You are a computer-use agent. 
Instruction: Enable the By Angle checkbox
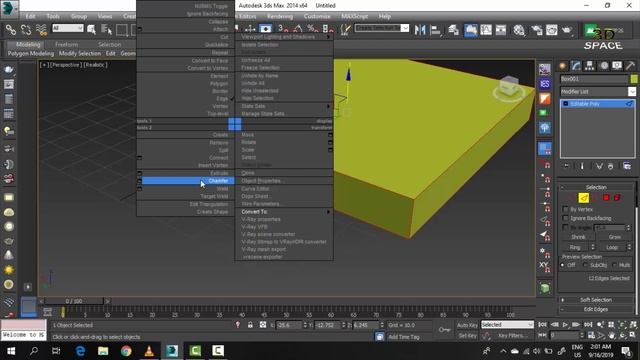[565, 227]
